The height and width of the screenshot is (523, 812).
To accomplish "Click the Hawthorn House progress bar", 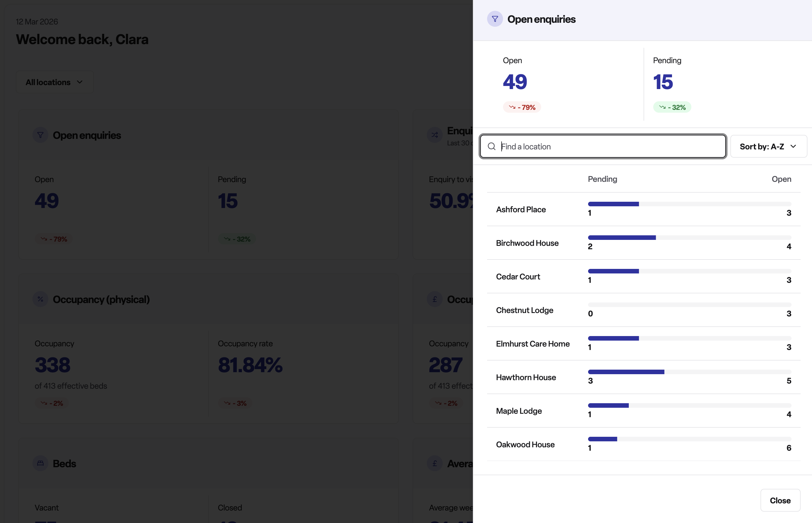I will [689, 372].
